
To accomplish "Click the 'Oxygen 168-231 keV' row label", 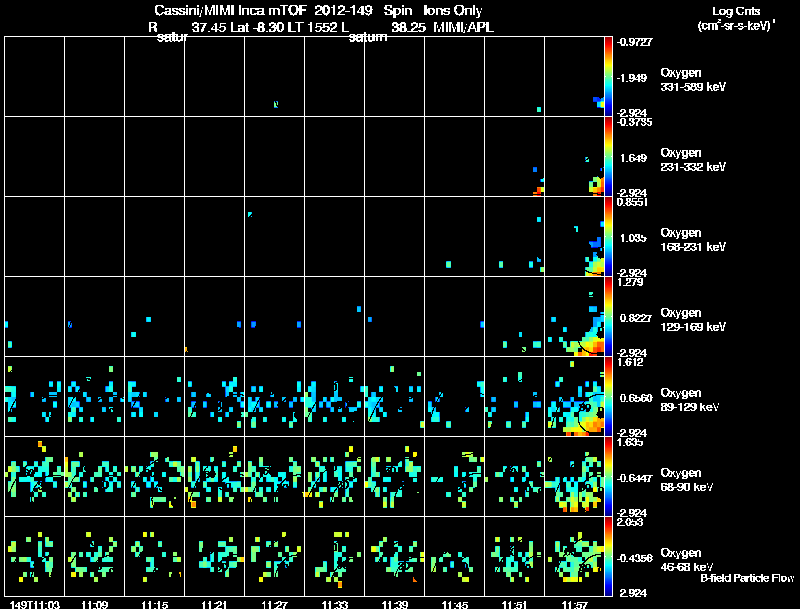I will point(693,240).
